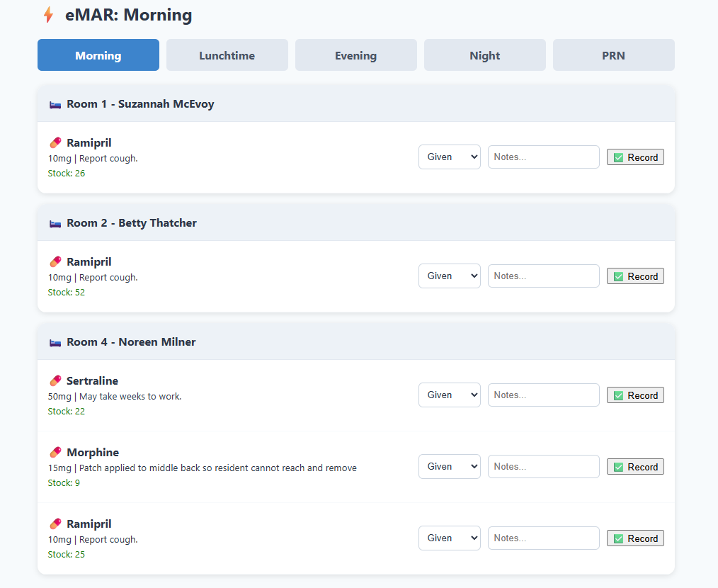Click the pill icon next to Sertraline

coord(55,381)
